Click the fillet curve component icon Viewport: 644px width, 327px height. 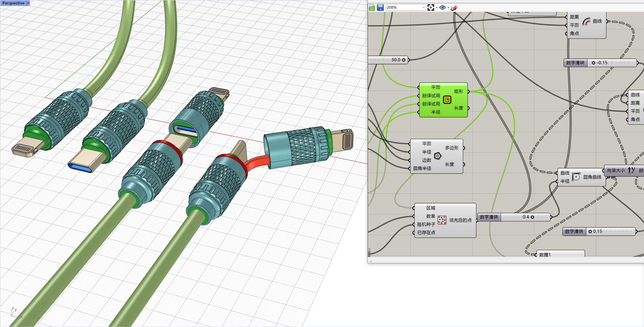coord(576,177)
